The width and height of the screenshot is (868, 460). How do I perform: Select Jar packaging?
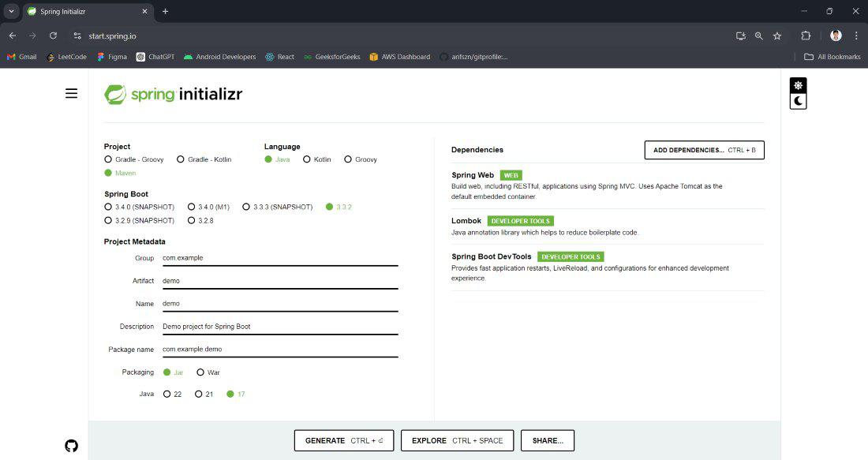pos(174,372)
